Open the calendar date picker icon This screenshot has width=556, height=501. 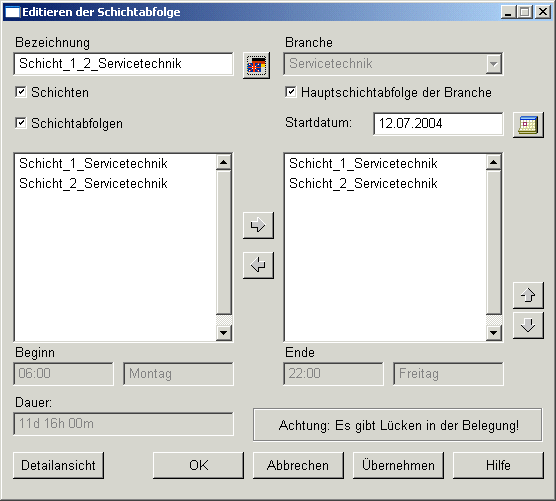[528, 125]
